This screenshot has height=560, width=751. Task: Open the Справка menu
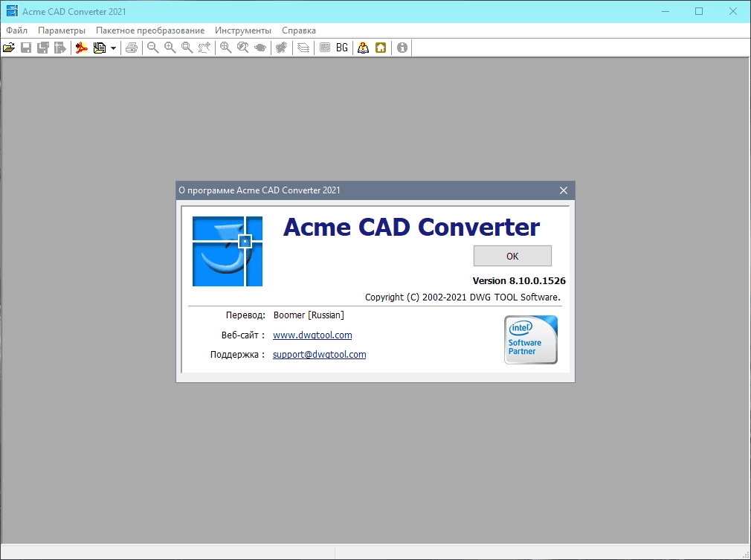pos(299,30)
